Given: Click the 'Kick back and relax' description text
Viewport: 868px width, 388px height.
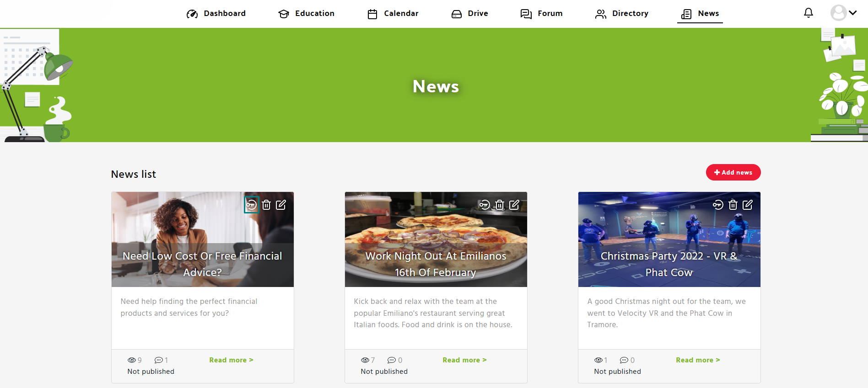Looking at the screenshot, I should 433,313.
